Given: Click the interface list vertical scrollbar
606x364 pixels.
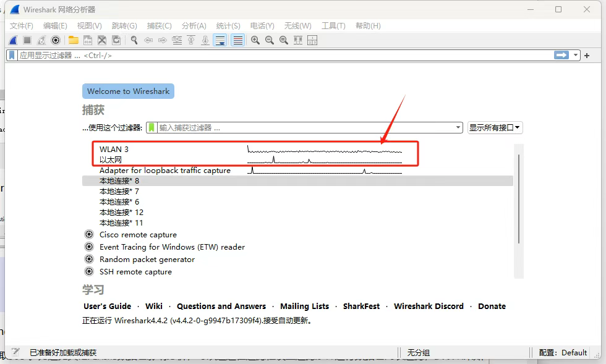Looking at the screenshot, I should click(x=519, y=198).
